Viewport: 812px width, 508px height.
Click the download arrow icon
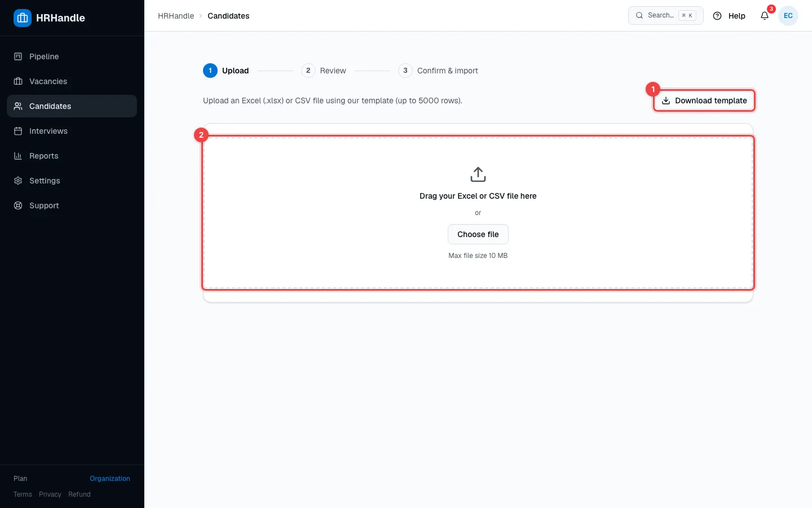click(666, 100)
